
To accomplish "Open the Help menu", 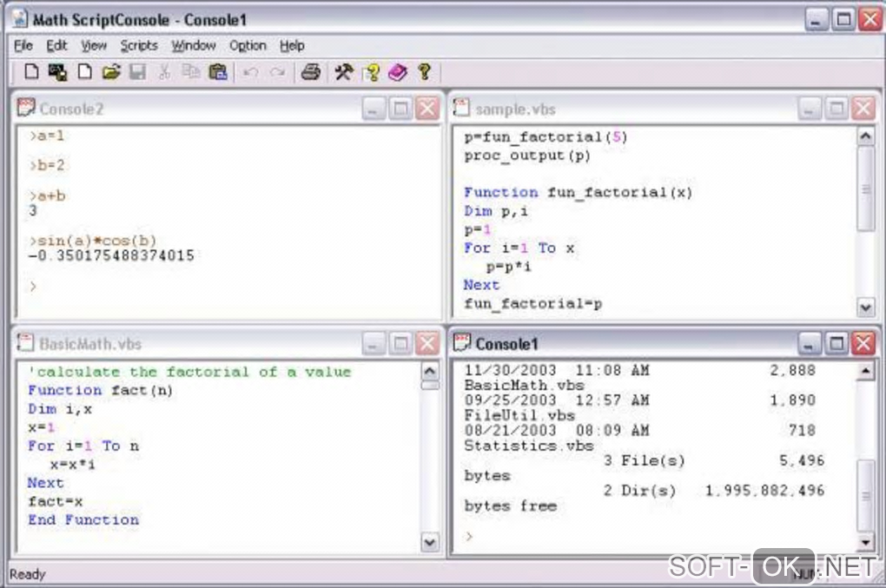I will pyautogui.click(x=292, y=46).
